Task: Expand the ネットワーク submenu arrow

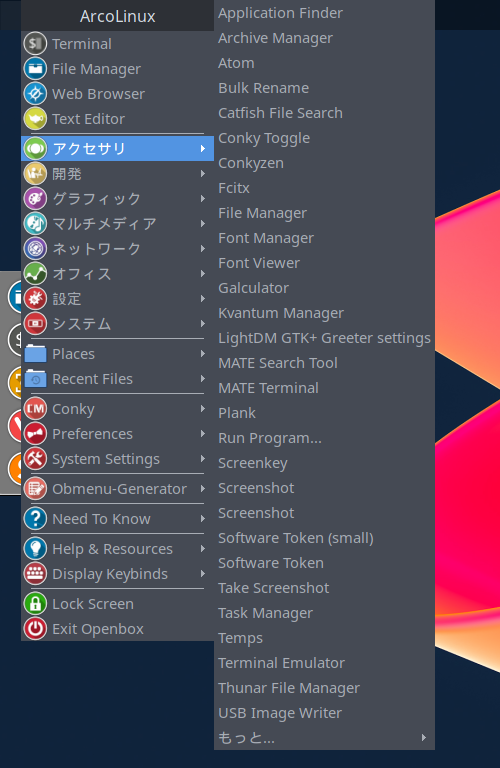Action: click(203, 248)
